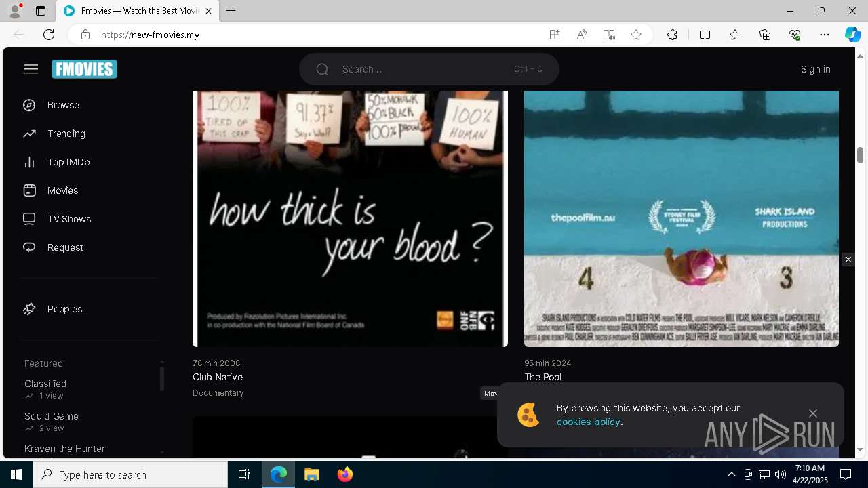
Task: Click the Club Native title link
Action: [x=218, y=377]
